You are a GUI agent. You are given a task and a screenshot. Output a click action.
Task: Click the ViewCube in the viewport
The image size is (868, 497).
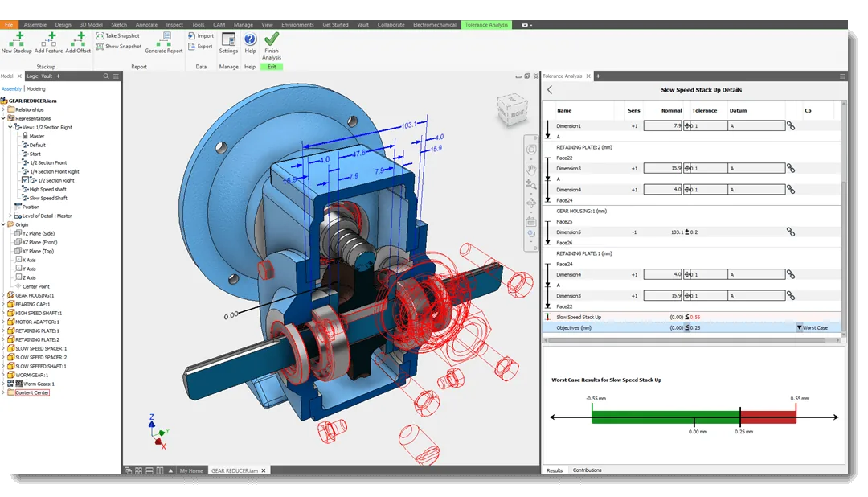[x=511, y=109]
